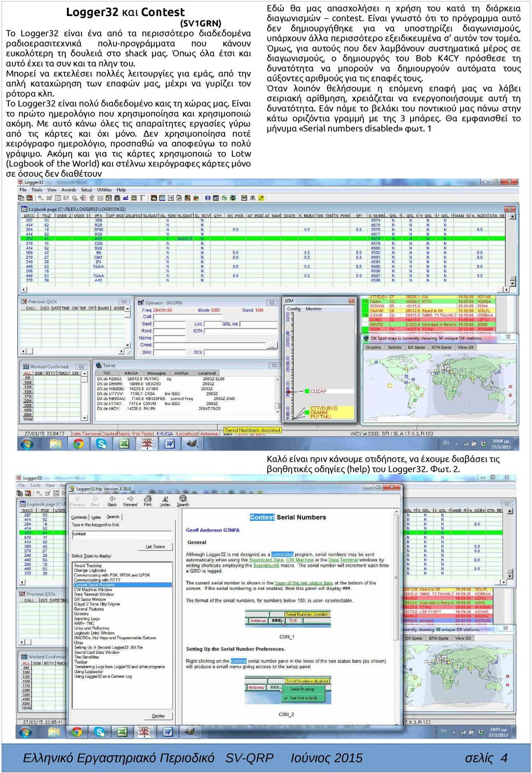Screen dimensions: 532x773
Task: Open CW Machine link in help text
Action: [299, 560]
